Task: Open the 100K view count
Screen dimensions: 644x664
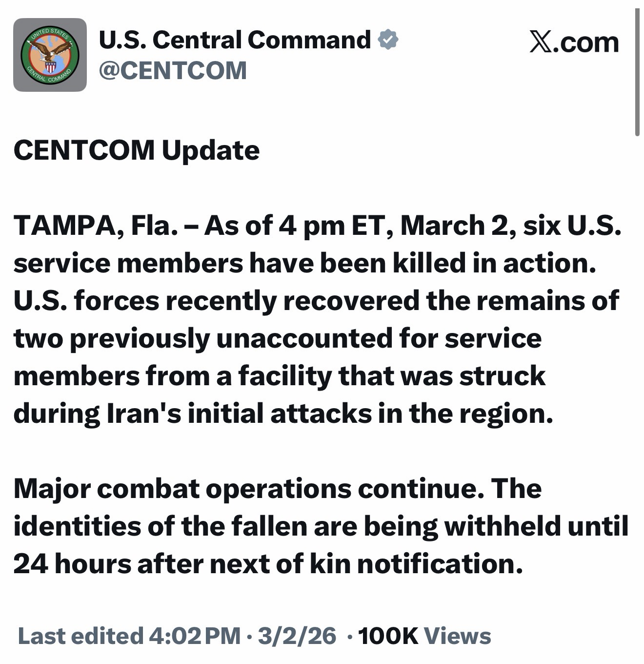Action: (x=388, y=636)
